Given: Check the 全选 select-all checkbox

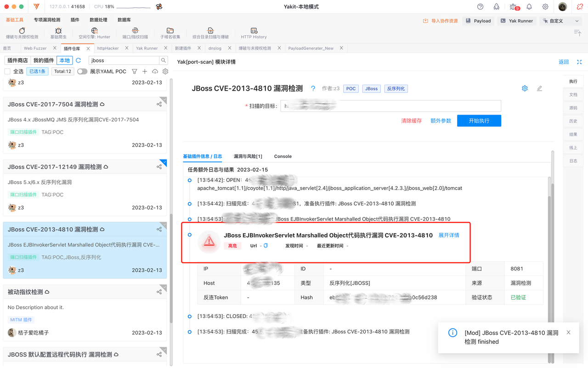Looking at the screenshot, I should coord(7,71).
